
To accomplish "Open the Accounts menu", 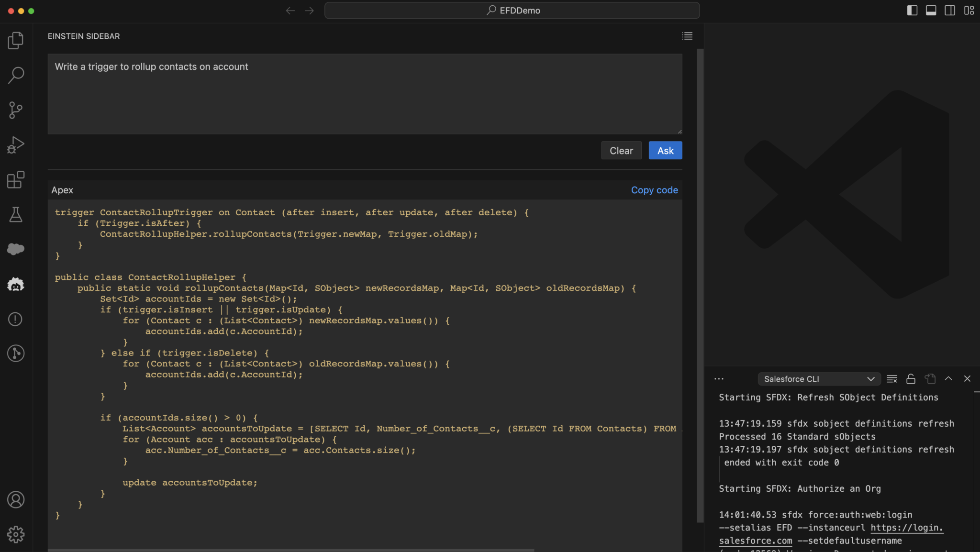I will [16, 499].
